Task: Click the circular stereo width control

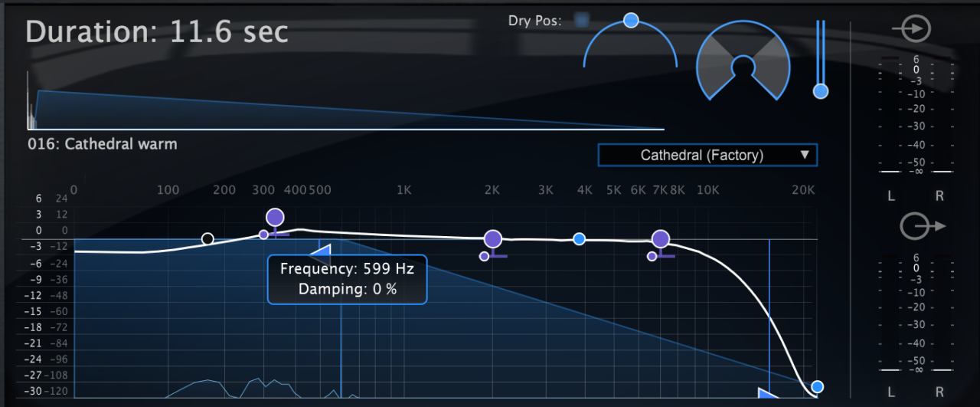Action: pos(742,61)
